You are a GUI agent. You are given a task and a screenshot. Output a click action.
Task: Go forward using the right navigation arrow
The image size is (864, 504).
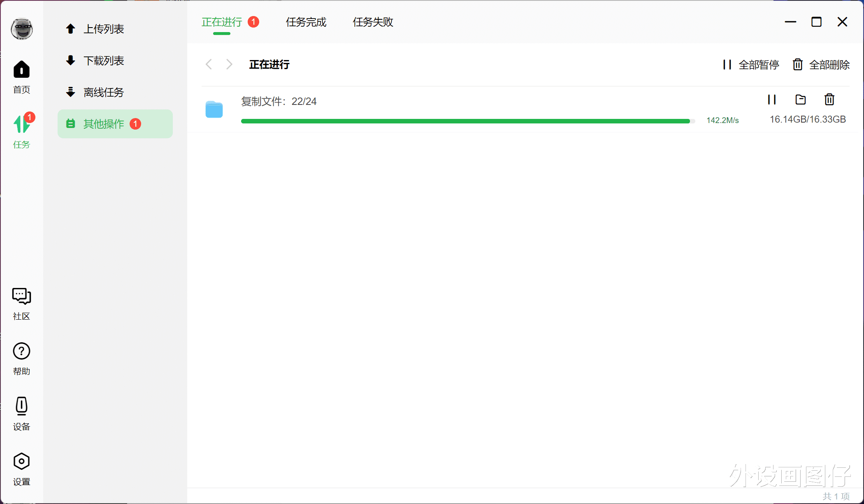pos(229,64)
